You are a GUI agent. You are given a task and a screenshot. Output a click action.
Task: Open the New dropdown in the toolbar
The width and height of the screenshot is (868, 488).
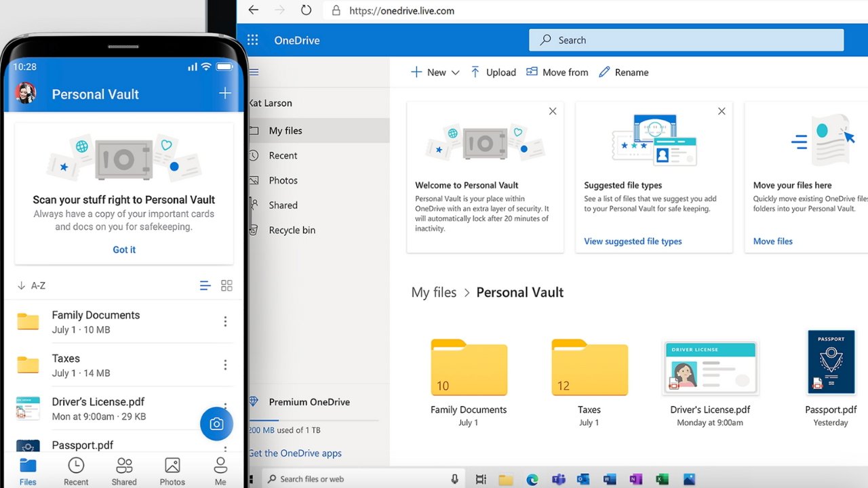pos(435,73)
